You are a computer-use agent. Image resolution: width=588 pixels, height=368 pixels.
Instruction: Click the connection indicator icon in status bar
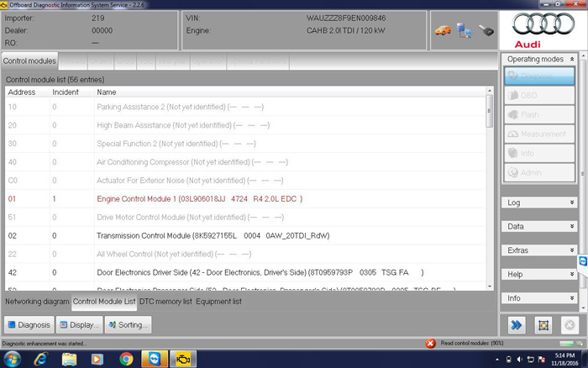click(x=580, y=344)
